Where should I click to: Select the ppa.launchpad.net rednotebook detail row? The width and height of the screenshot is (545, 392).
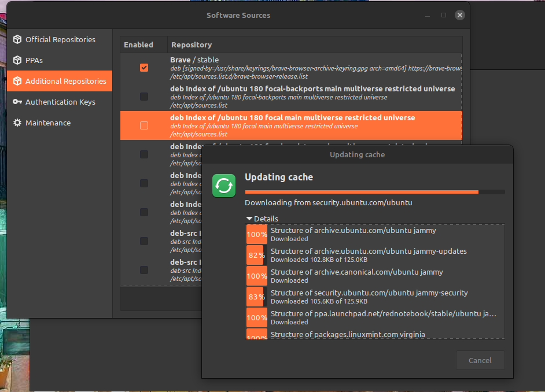pyautogui.click(x=375, y=317)
